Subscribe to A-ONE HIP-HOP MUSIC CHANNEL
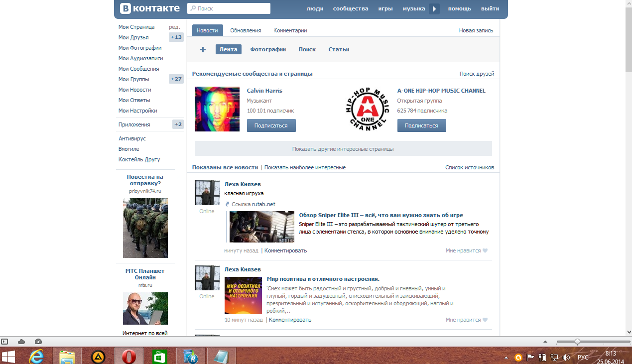The height and width of the screenshot is (364, 632). pos(421,125)
